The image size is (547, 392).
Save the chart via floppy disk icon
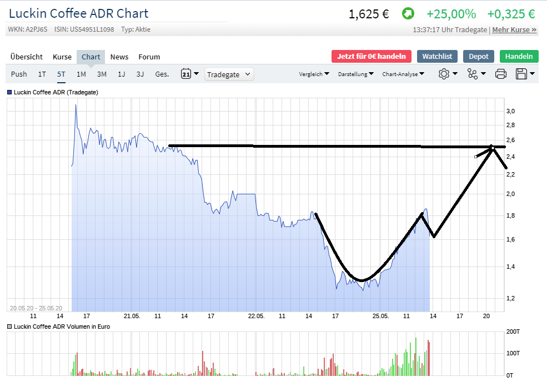[x=521, y=74]
